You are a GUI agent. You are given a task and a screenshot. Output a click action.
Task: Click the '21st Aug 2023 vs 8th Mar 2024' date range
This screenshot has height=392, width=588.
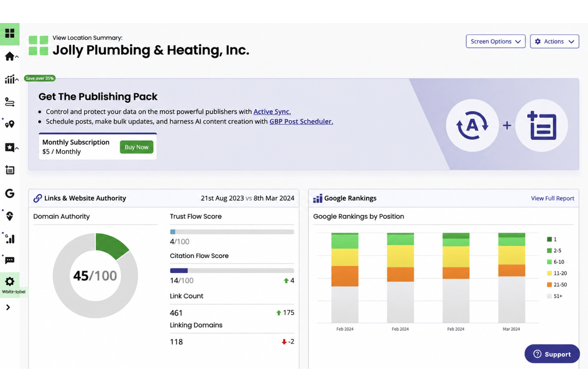(248, 198)
